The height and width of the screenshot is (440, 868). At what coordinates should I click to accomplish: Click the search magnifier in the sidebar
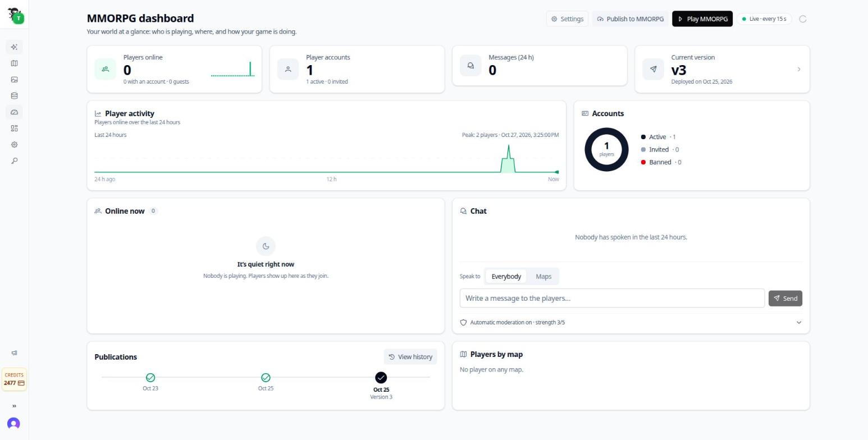pyautogui.click(x=14, y=161)
